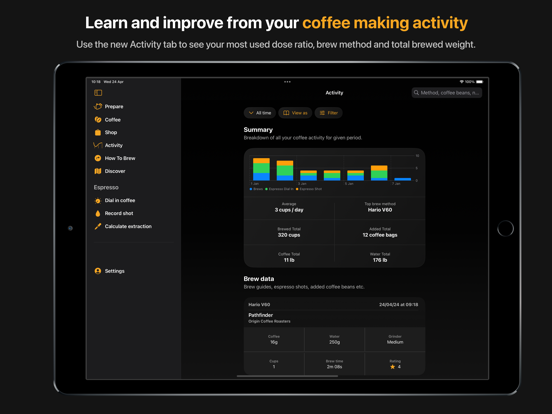Screen dimensions: 552x414
Task: Click the Calculate extraction icon
Action: [x=98, y=226]
